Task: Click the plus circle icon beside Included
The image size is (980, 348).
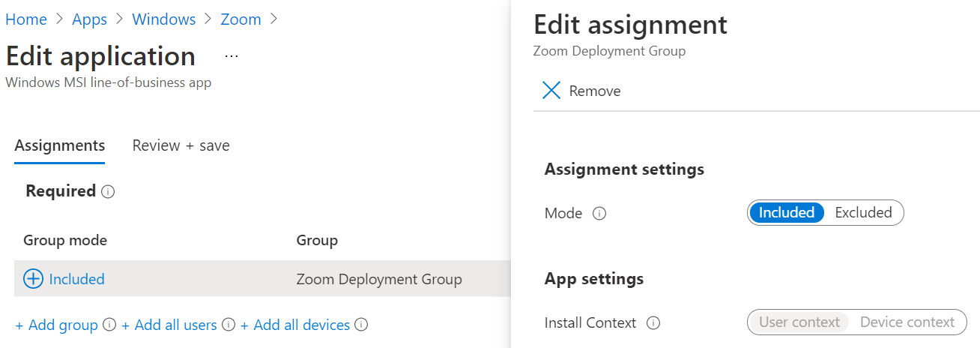Action: 34,279
